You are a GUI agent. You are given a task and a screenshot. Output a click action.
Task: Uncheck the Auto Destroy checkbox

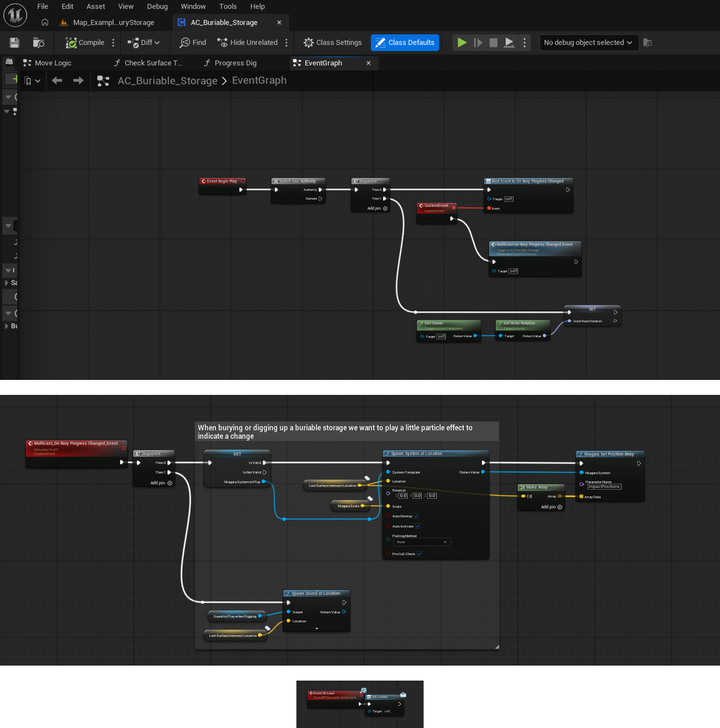[x=416, y=516]
